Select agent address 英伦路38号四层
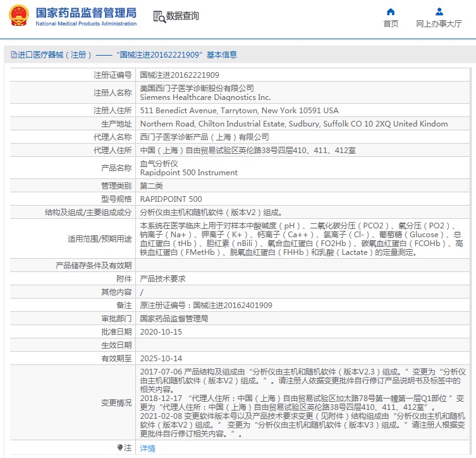This screenshot has width=476, height=458. pos(248,151)
